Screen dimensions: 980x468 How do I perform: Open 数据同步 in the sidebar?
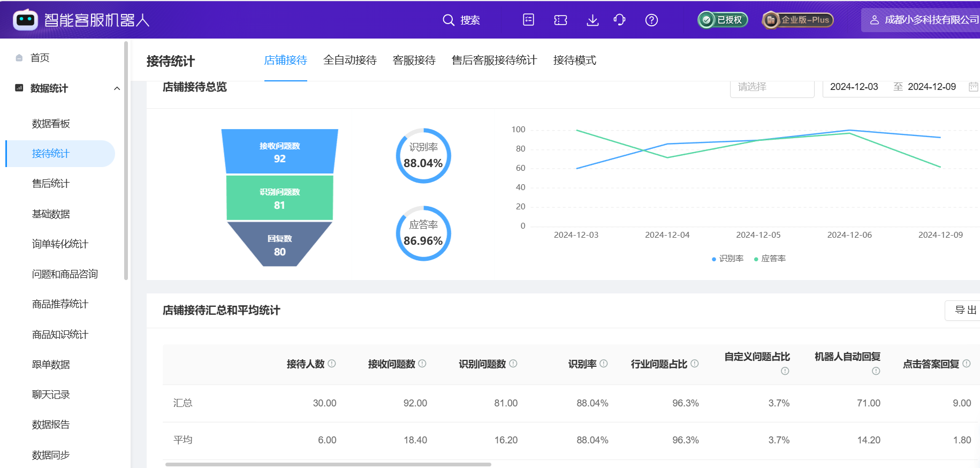[x=51, y=455]
